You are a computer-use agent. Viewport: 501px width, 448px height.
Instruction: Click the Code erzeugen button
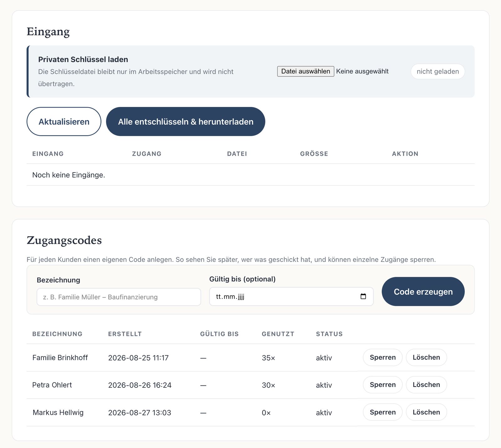pos(423,292)
